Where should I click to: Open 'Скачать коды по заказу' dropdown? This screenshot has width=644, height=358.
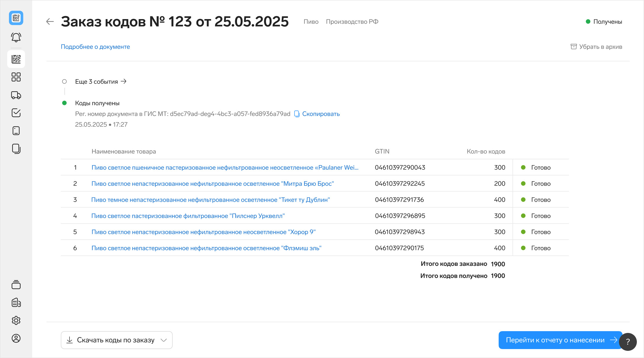coord(117,340)
